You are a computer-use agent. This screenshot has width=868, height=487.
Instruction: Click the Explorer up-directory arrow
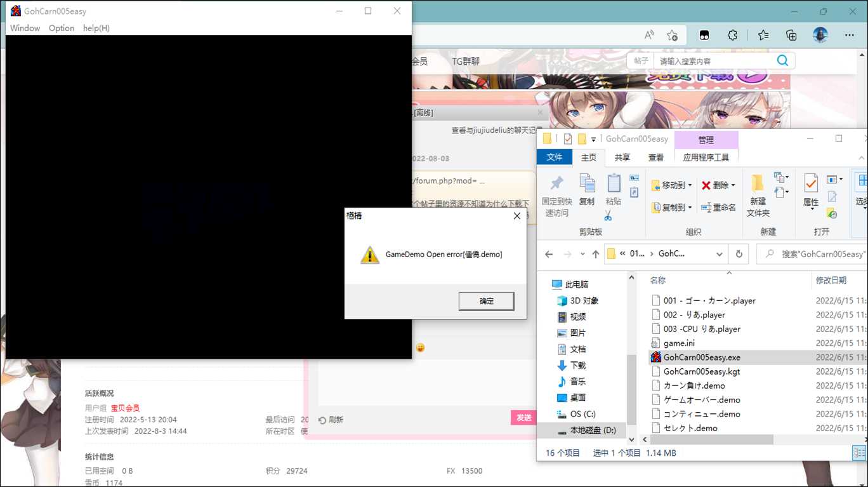click(x=595, y=254)
